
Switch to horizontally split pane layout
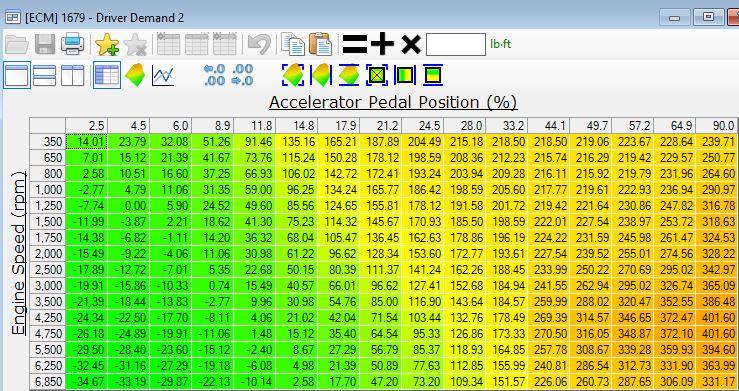pos(45,75)
